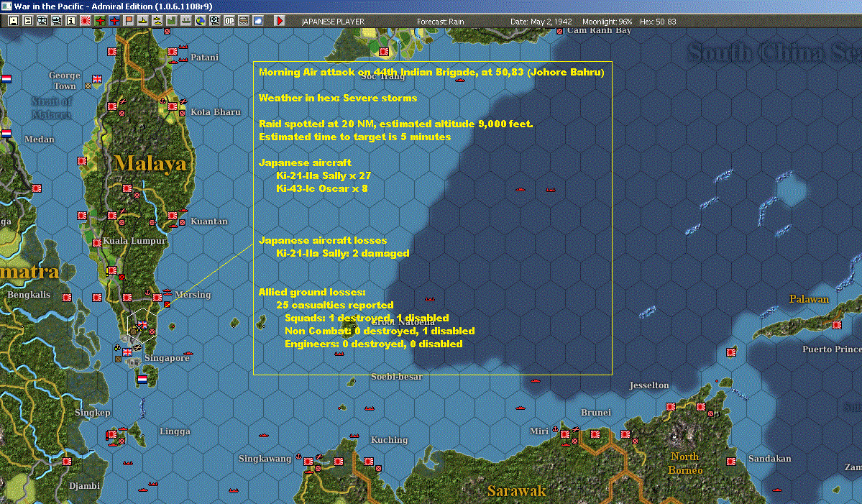862x504 pixels.
Task: Open the information 'i' toolbar icon
Action: 70,21
